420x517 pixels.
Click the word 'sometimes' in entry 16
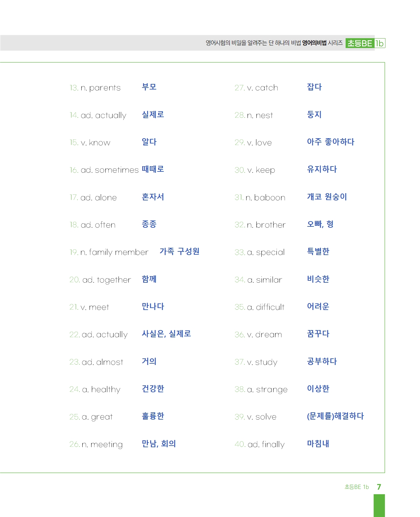pos(117,170)
